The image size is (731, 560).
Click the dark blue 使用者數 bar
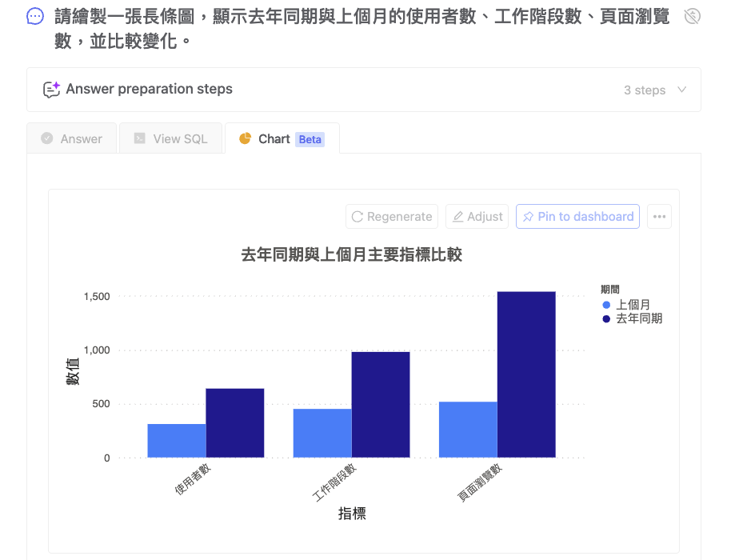pos(235,423)
